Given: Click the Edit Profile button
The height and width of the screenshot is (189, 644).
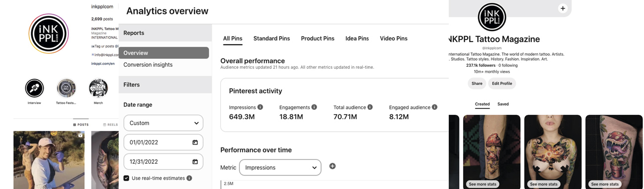Looking at the screenshot, I should (502, 84).
